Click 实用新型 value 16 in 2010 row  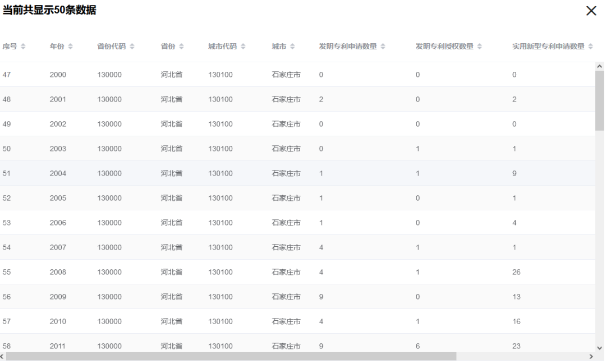[x=516, y=322]
